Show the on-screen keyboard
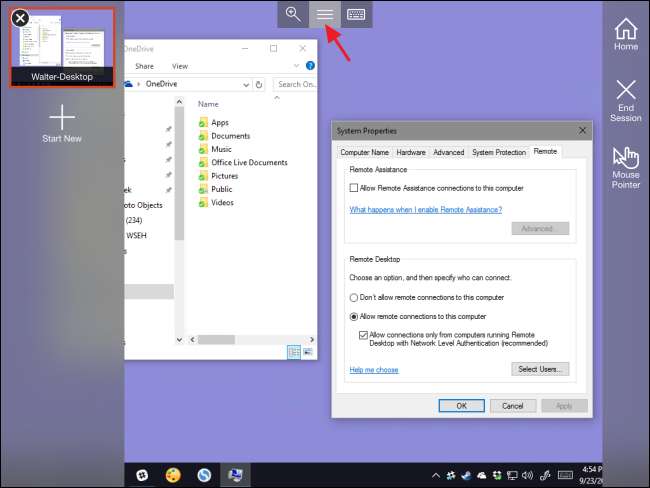 356,14
